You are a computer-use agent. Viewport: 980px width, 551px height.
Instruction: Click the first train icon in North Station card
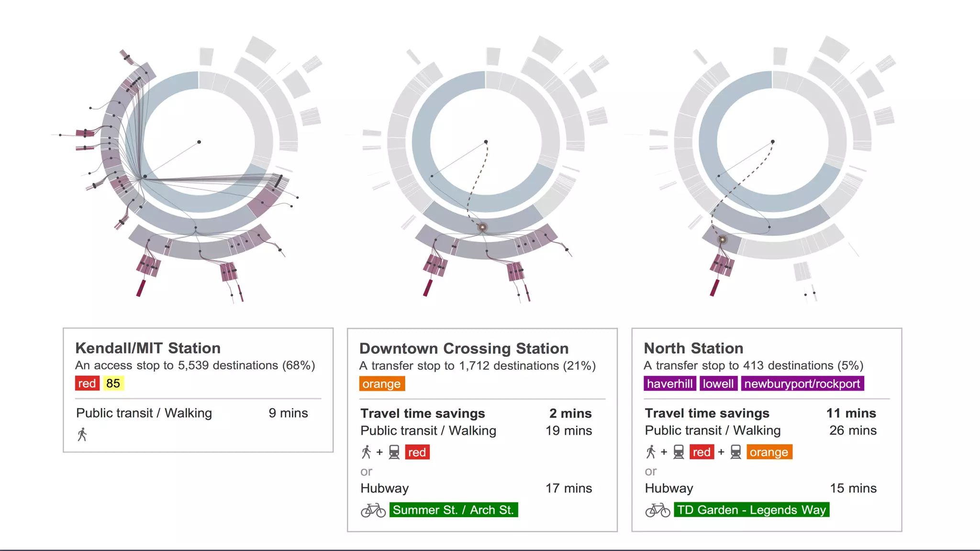pyautogui.click(x=679, y=452)
